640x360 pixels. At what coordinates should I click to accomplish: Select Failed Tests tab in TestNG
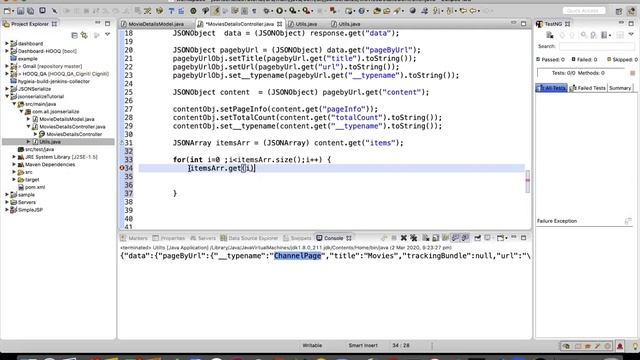pos(588,88)
